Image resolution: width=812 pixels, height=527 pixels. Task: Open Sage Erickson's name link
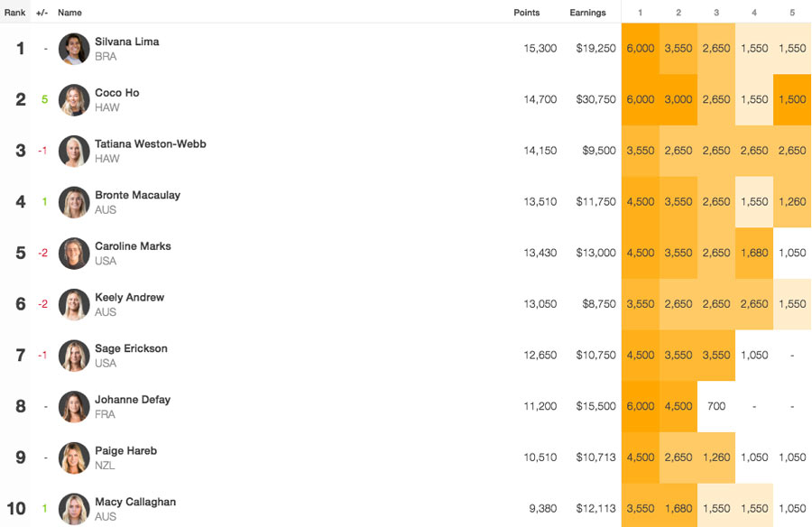pos(131,348)
